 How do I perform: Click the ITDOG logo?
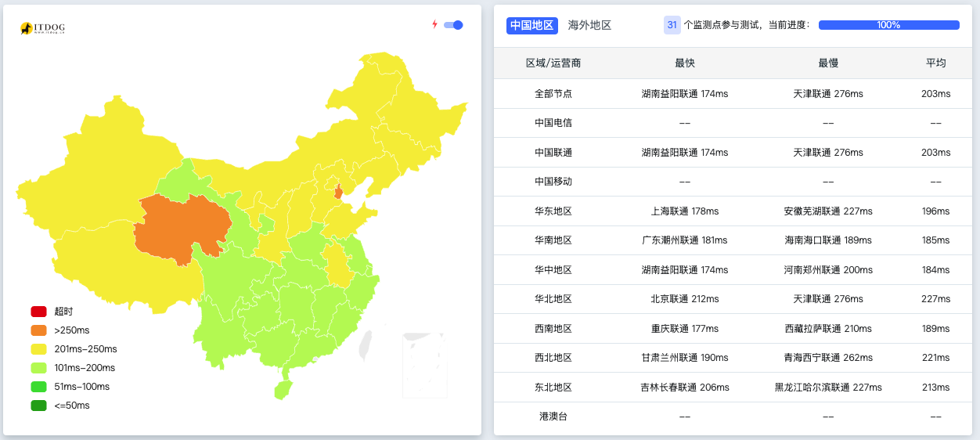click(x=43, y=28)
